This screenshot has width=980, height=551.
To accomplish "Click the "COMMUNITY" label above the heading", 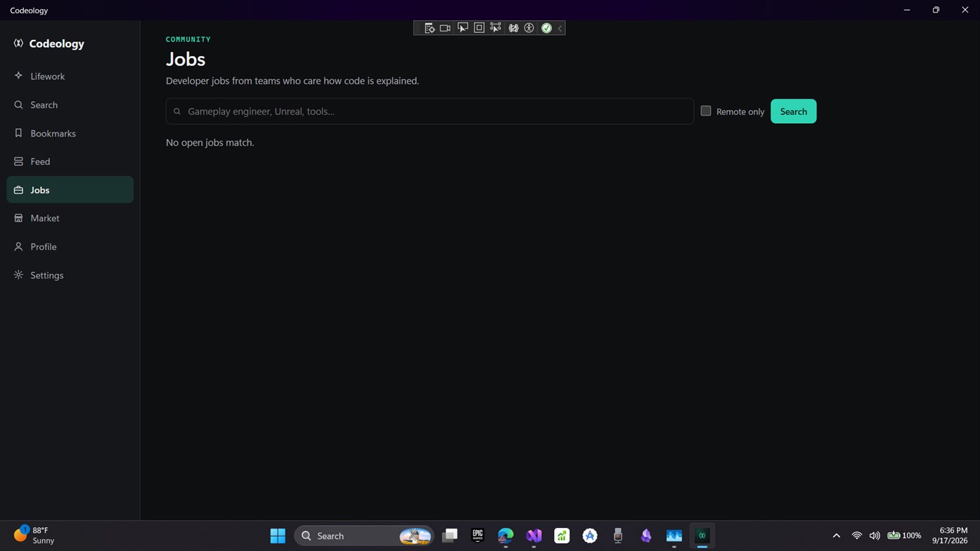I will tap(188, 39).
